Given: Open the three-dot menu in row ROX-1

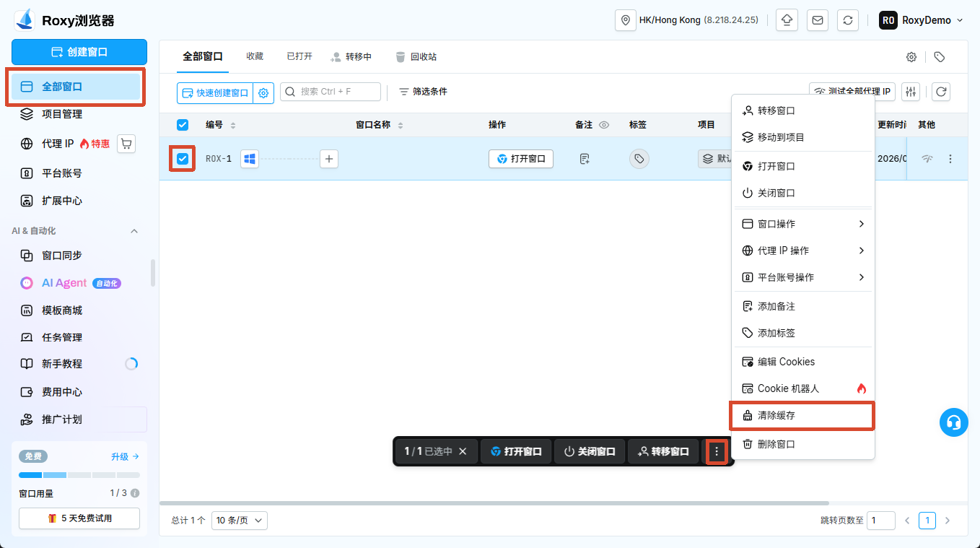Looking at the screenshot, I should point(950,159).
